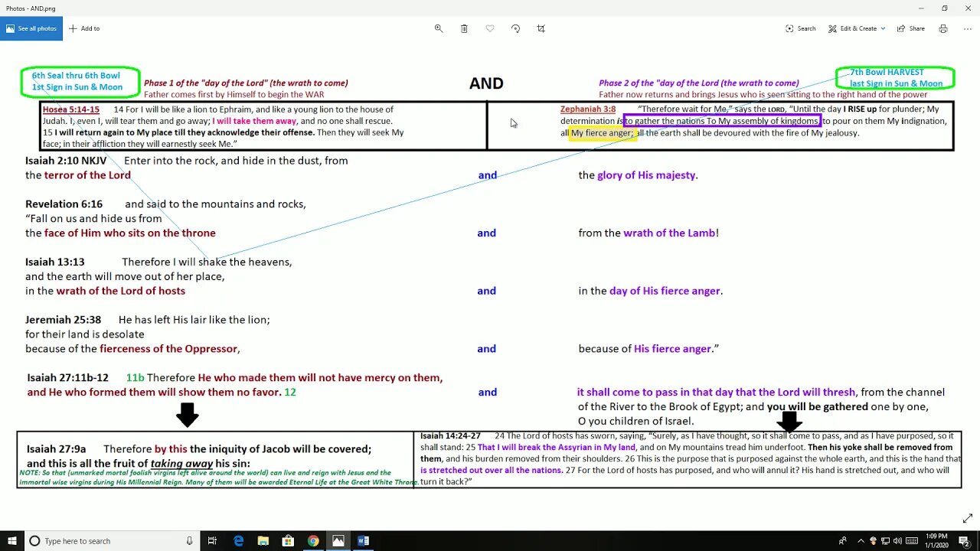Screen dimensions: 980x551
Task: Click the Zoom magnifier icon
Action: click(x=439, y=28)
